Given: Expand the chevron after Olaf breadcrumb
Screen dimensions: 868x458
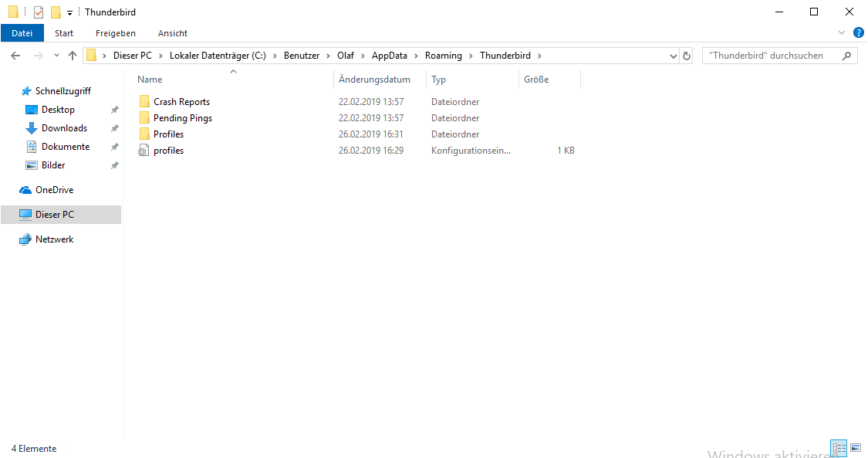Looking at the screenshot, I should tap(363, 56).
